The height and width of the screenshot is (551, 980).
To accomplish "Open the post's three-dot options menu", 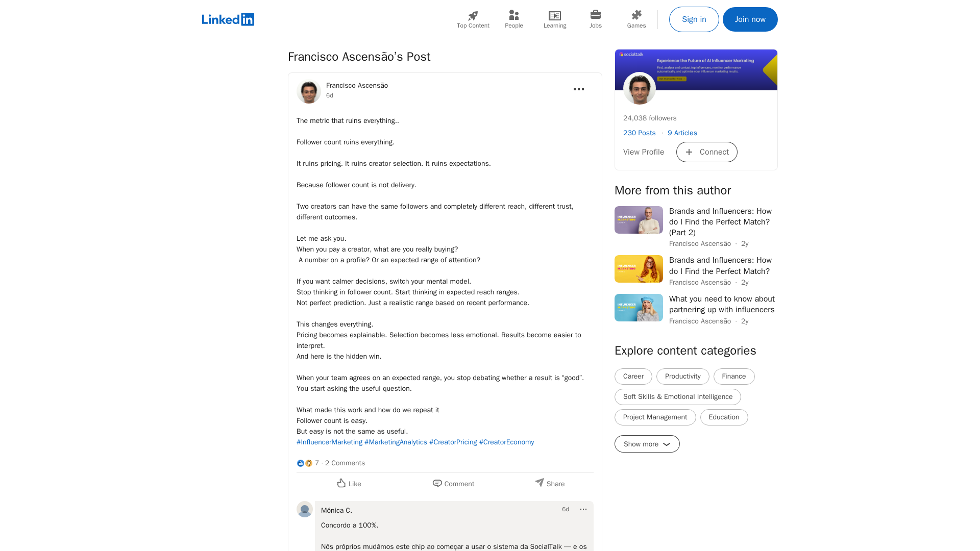I will 578,89.
